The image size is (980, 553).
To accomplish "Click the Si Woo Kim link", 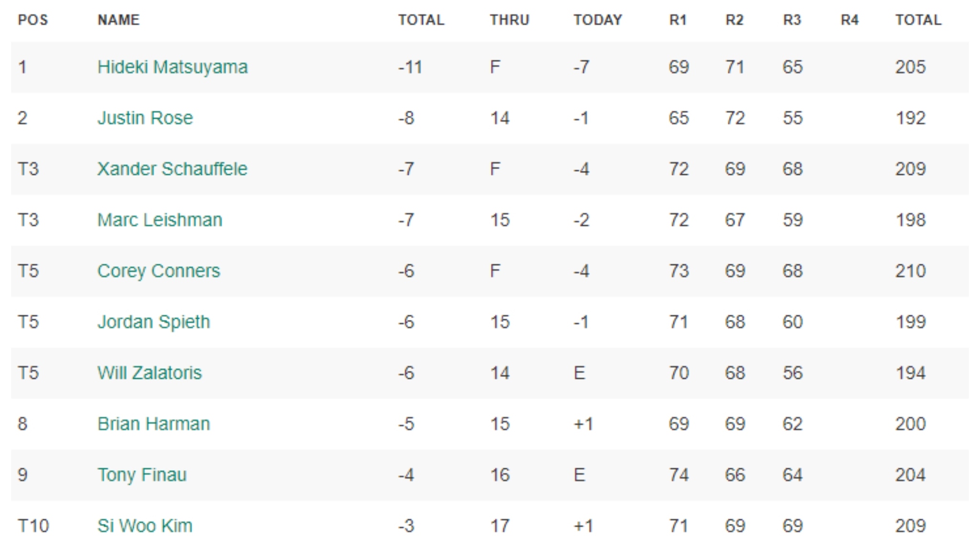I will [x=145, y=526].
